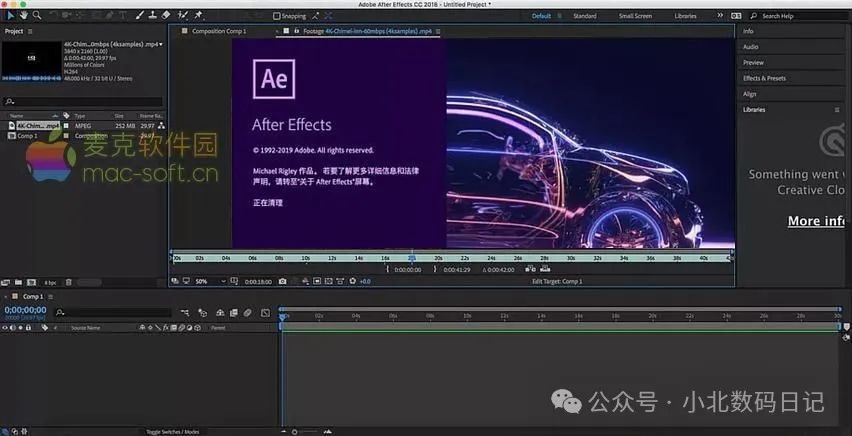
Task: Click the timeline layer search field
Action: tap(114, 313)
